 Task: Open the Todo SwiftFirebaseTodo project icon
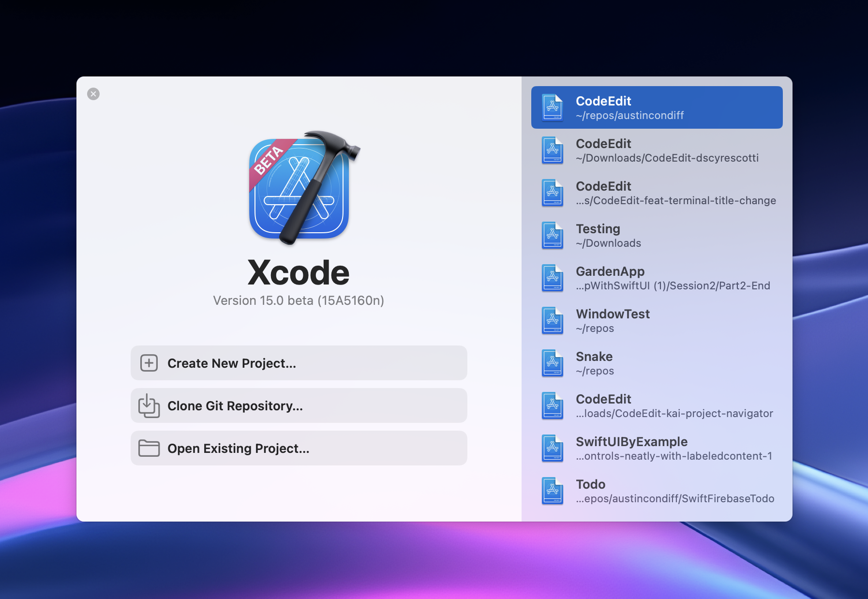pos(552,491)
